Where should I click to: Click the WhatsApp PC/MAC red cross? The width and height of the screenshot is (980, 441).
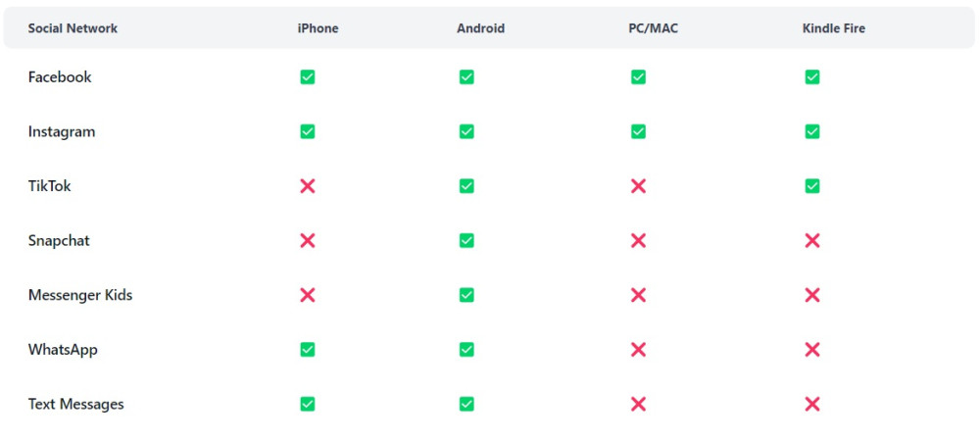(638, 350)
